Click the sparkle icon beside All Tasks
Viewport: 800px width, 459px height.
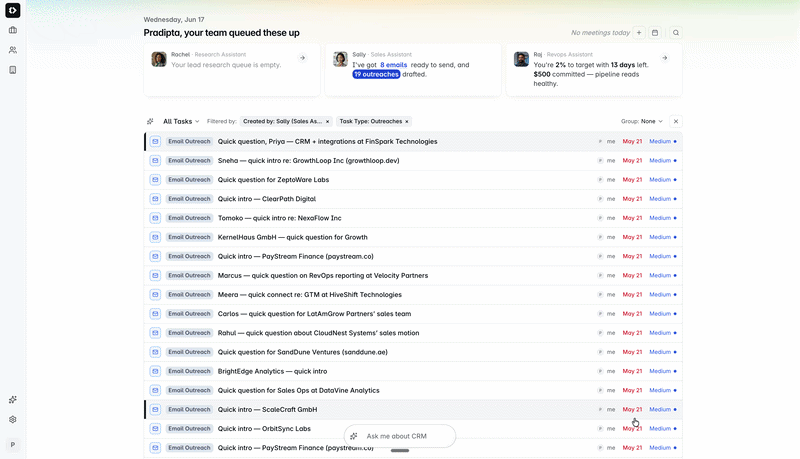[150, 121]
